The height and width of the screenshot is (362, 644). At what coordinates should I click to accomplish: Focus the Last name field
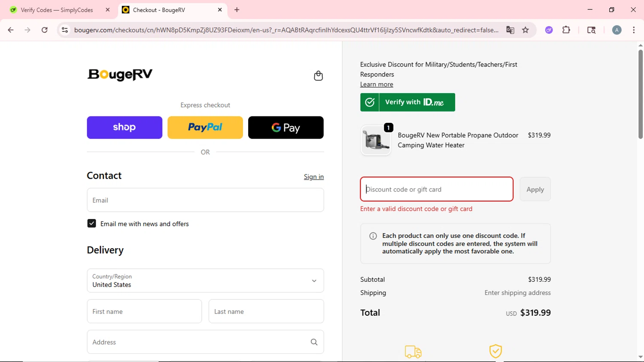tap(266, 311)
